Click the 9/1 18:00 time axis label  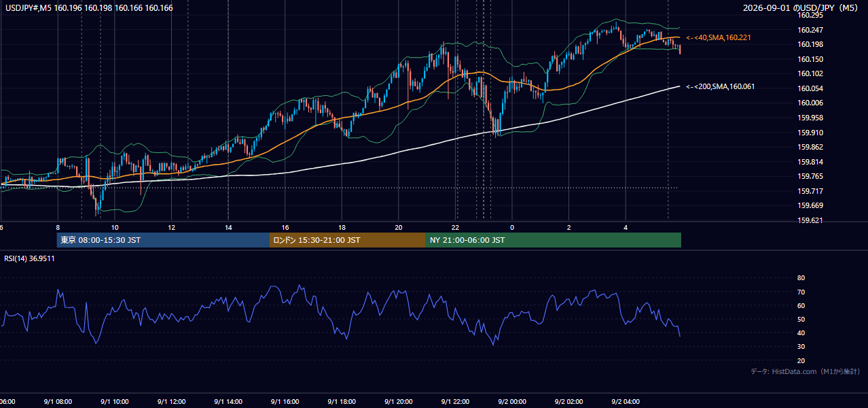342,402
